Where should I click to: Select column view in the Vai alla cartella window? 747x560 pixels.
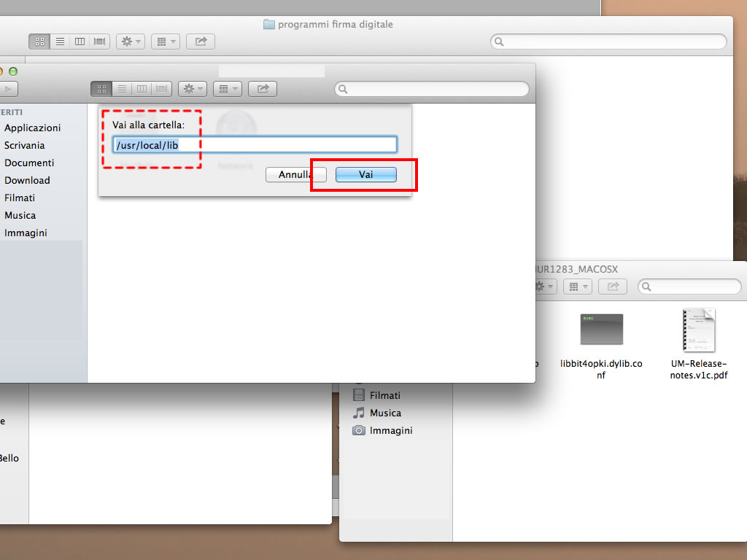click(x=142, y=89)
